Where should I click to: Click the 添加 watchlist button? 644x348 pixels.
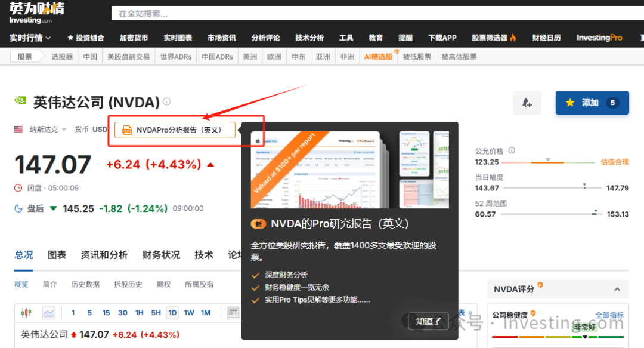tap(592, 103)
